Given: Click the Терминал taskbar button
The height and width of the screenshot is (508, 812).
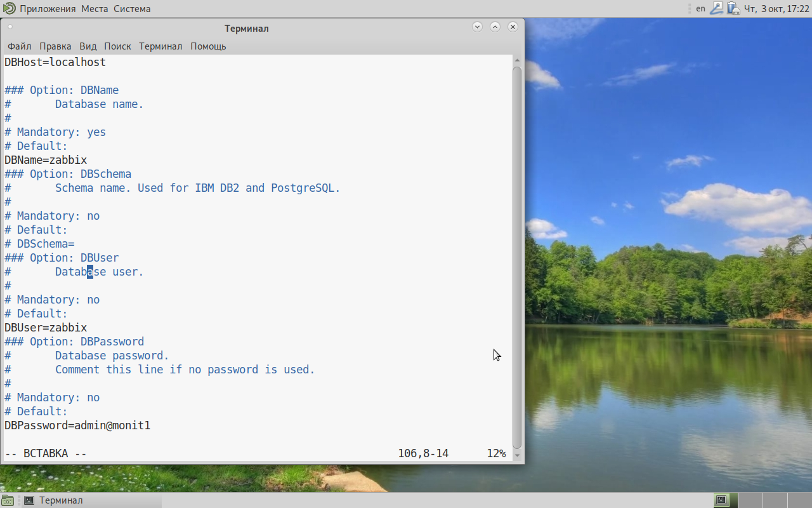Looking at the screenshot, I should [x=91, y=500].
